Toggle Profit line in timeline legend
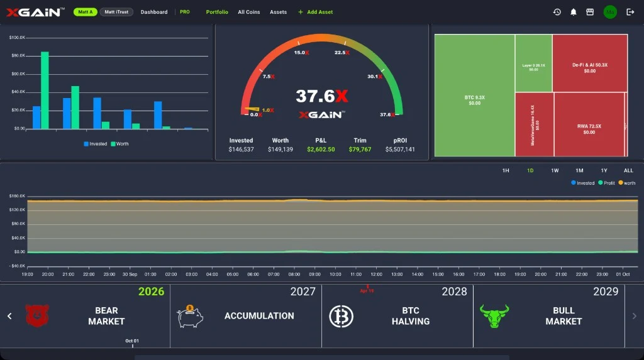 (607, 183)
